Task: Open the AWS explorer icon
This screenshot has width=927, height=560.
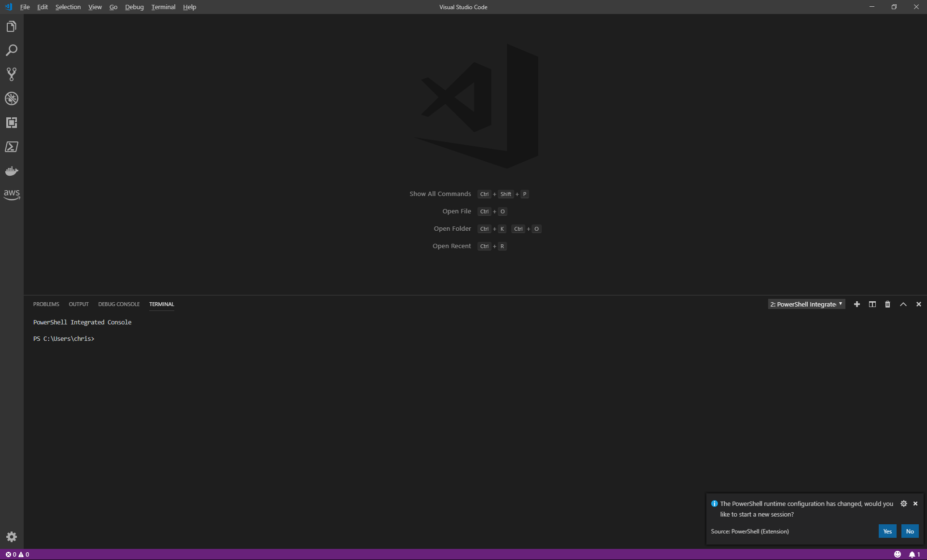Action: (12, 195)
